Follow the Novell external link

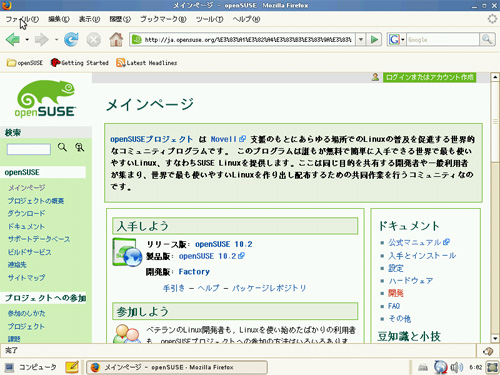click(x=228, y=139)
